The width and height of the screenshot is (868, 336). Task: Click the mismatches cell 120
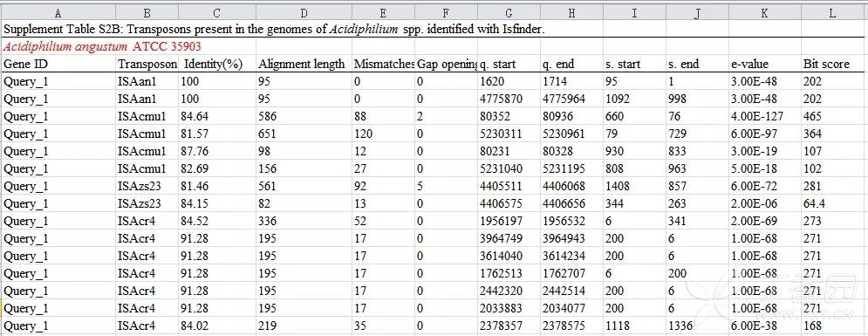[x=383, y=134]
